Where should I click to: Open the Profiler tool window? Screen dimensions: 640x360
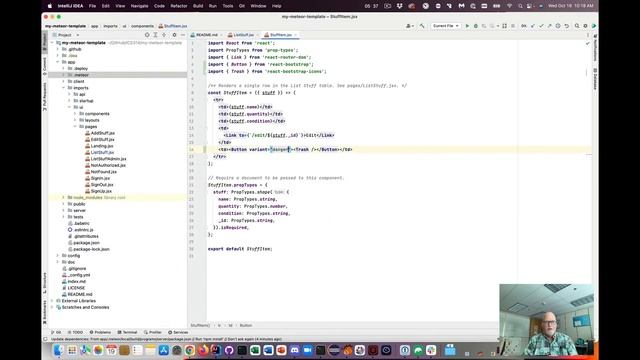153,332
